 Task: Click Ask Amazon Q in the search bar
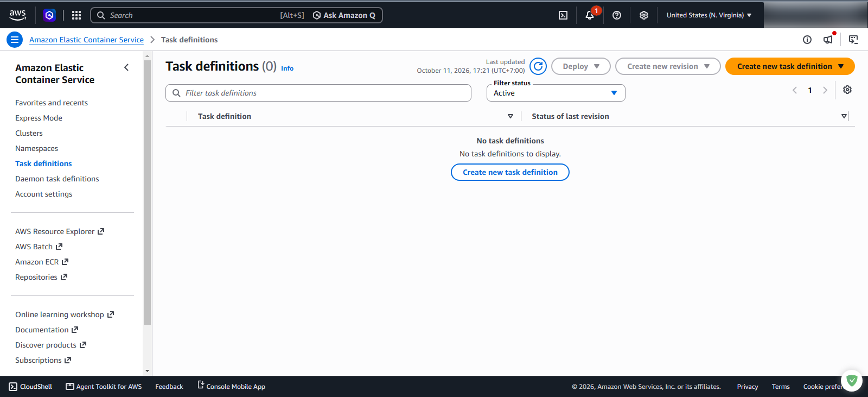(344, 15)
